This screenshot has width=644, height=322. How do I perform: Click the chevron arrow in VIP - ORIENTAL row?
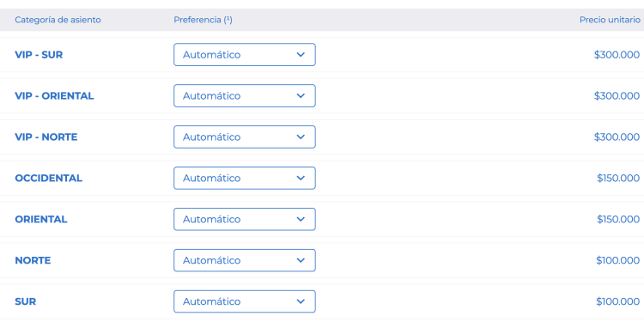[x=301, y=95]
